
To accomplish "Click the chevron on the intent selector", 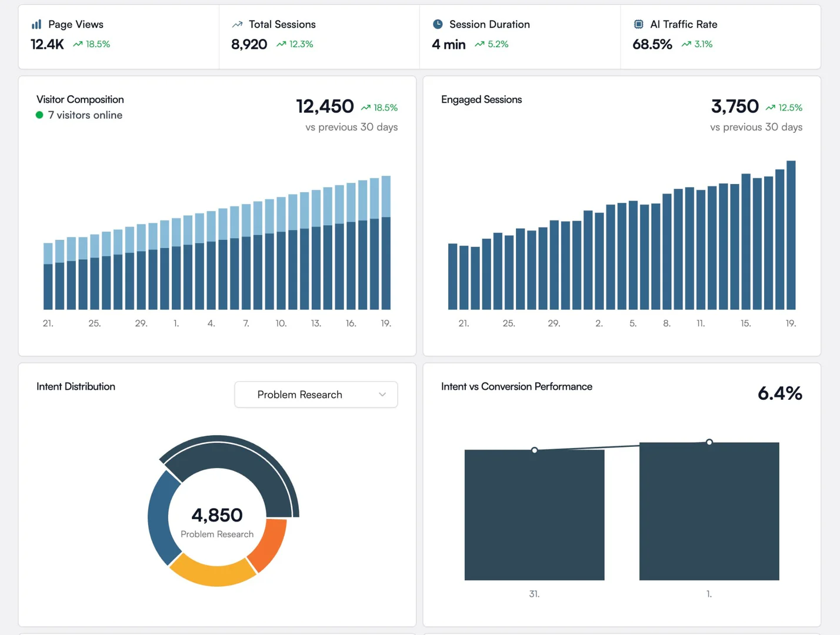I will [x=382, y=395].
